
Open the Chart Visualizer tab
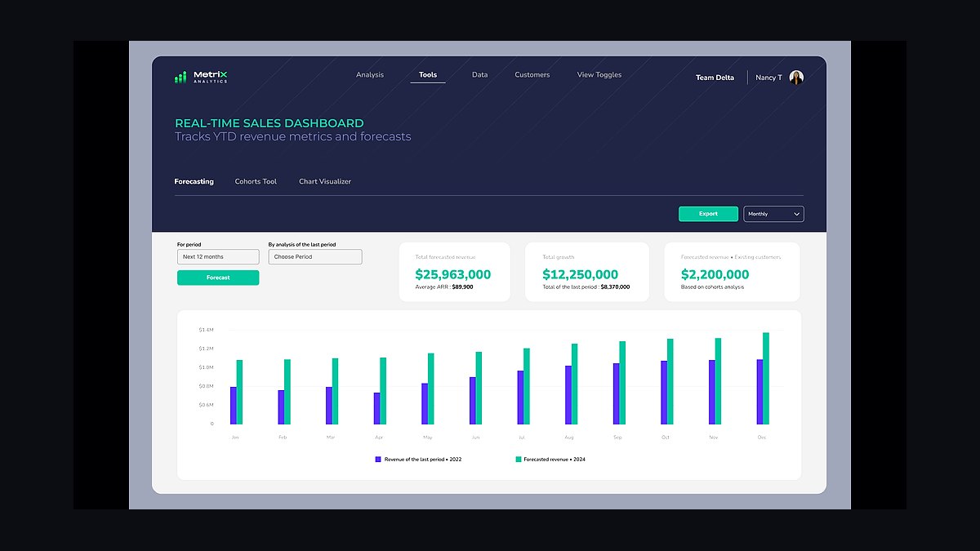[x=325, y=181]
